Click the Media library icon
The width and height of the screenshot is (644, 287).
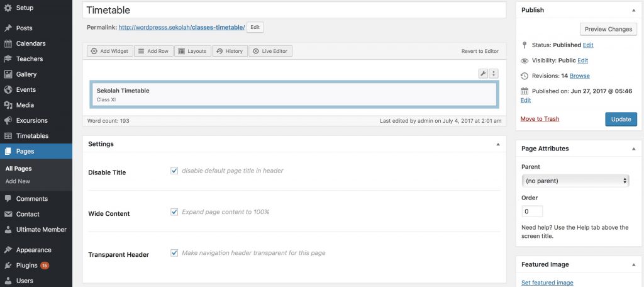[8, 105]
